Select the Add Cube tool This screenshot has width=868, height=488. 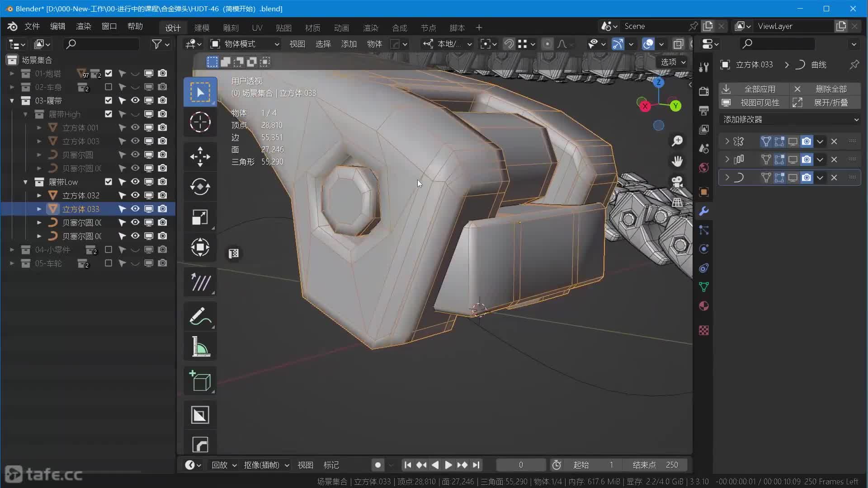click(200, 381)
